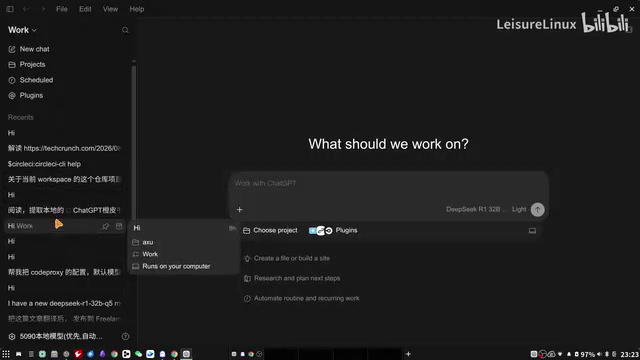The image size is (640, 360).
Task: Open the active ChatGPT taskbar icon
Action: coord(187,354)
